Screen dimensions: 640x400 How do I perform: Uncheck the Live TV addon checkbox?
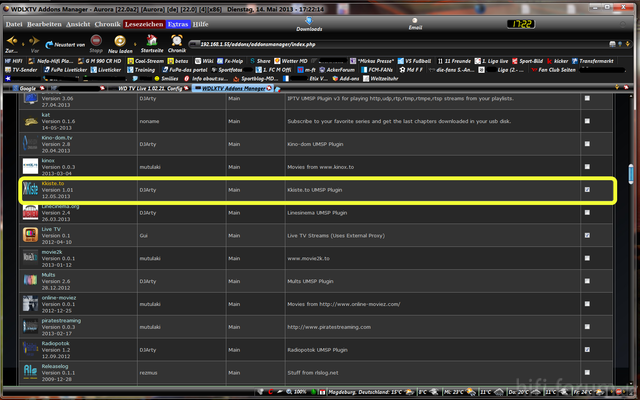point(587,236)
